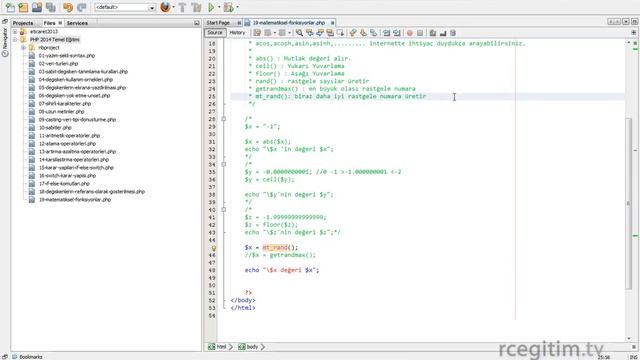Image resolution: width=640 pixels, height=360 pixels.
Task: Click the Debug Project icon
Action: [x=229, y=7]
